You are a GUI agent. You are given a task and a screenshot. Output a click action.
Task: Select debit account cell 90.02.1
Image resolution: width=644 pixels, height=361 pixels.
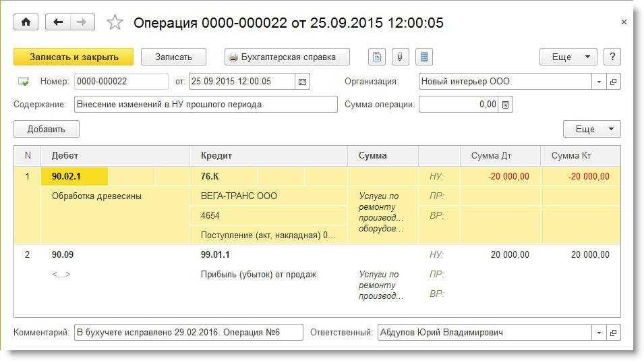pos(74,176)
